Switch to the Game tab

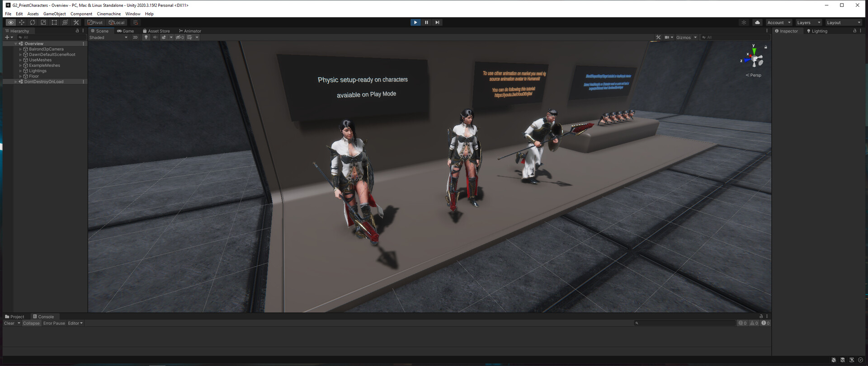[126, 31]
